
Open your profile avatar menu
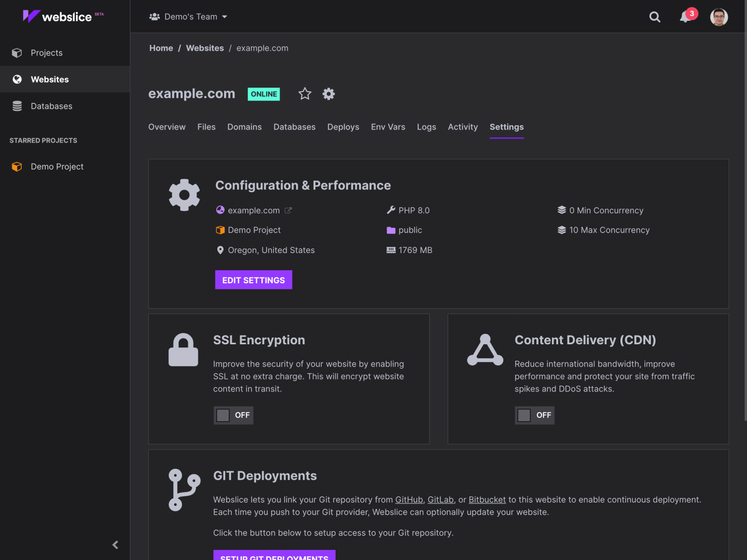pos(720,17)
